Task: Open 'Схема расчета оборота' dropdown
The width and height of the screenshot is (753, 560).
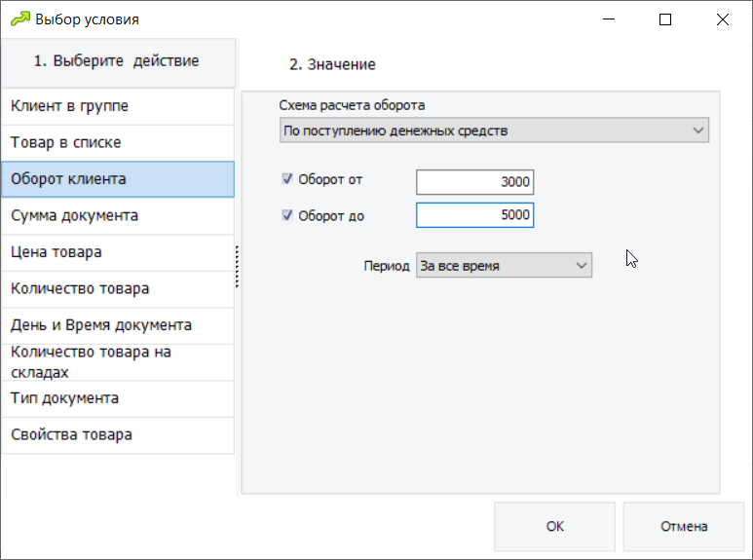Action: 494,131
